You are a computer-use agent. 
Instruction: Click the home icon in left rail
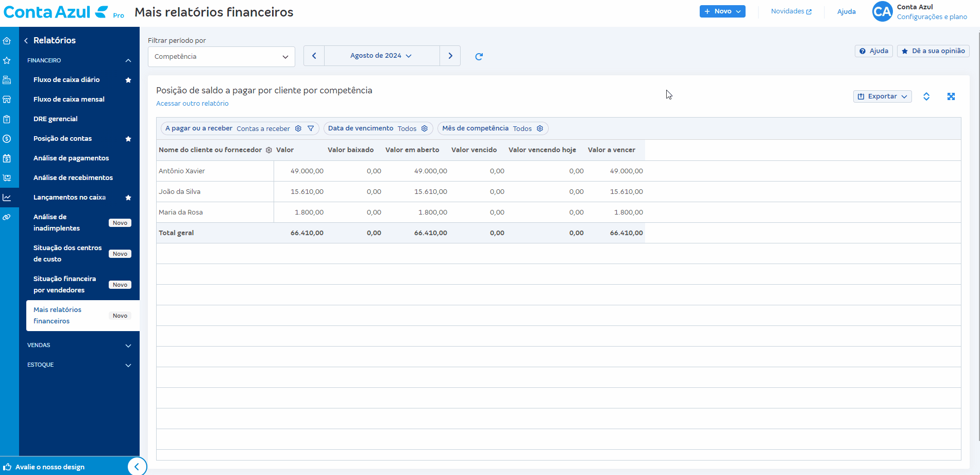coord(7,41)
